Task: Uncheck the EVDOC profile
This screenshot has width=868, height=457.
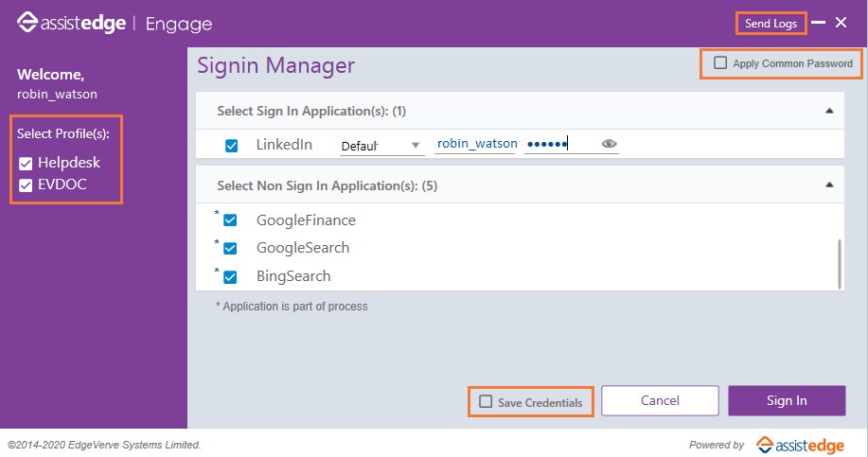Action: click(27, 185)
